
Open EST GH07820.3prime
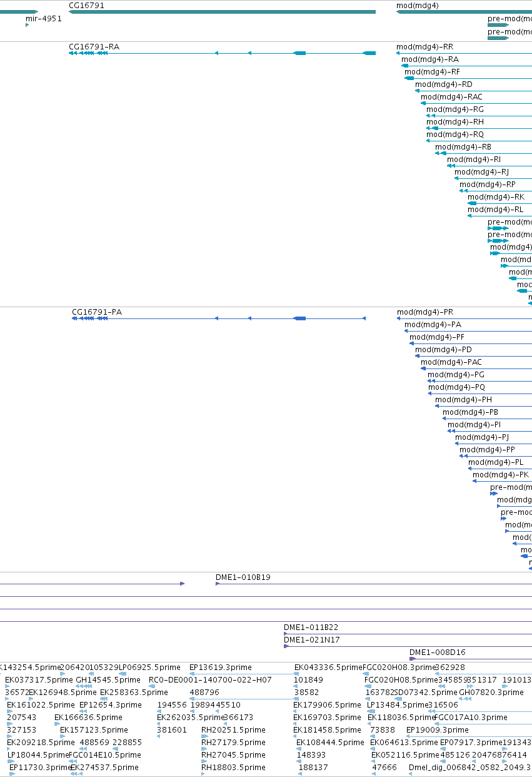[x=491, y=692]
